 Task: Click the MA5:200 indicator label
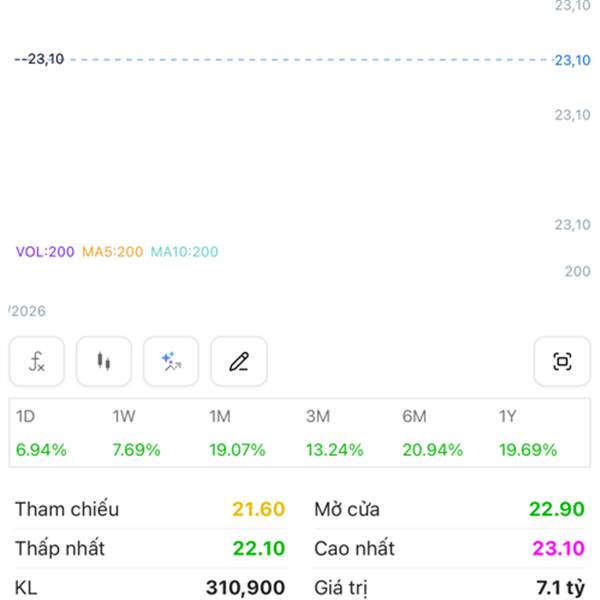(x=113, y=252)
